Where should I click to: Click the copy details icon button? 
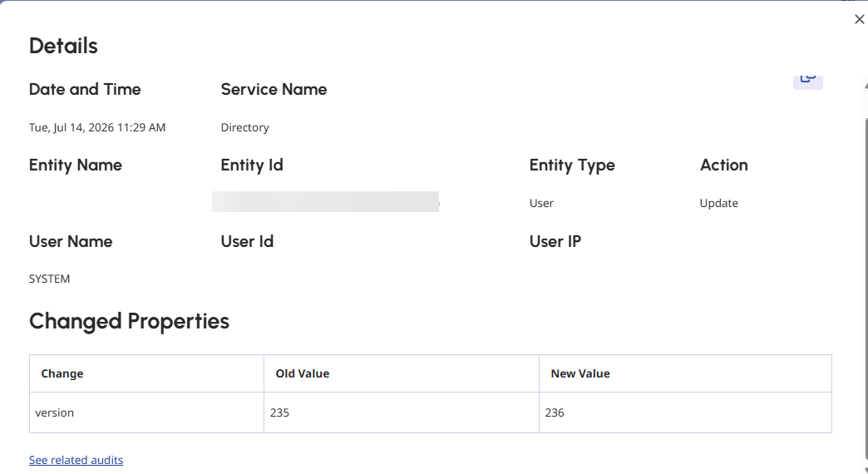point(807,81)
